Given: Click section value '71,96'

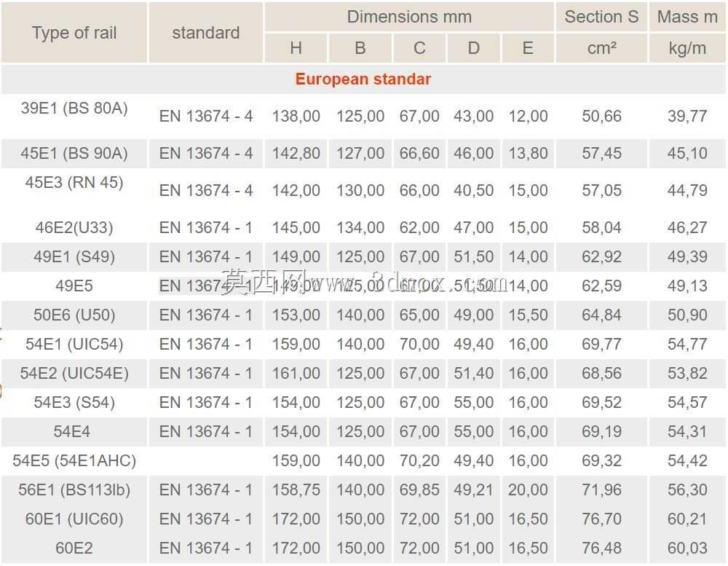Looking at the screenshot, I should click(602, 490).
